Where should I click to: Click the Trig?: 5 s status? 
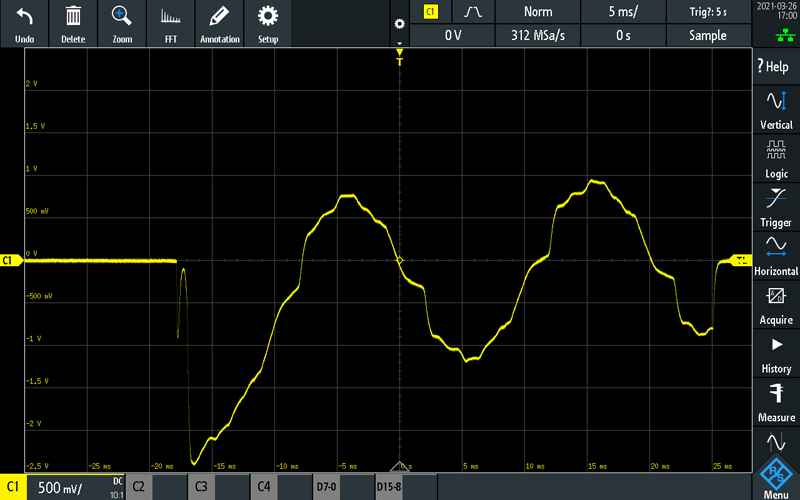coord(708,12)
